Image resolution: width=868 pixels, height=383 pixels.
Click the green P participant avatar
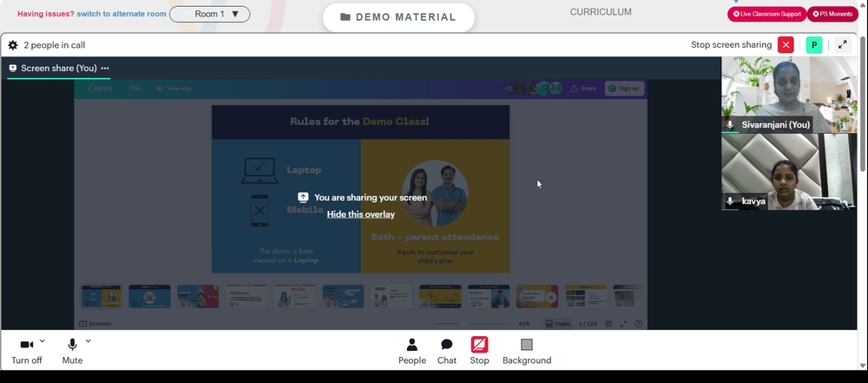tap(814, 45)
